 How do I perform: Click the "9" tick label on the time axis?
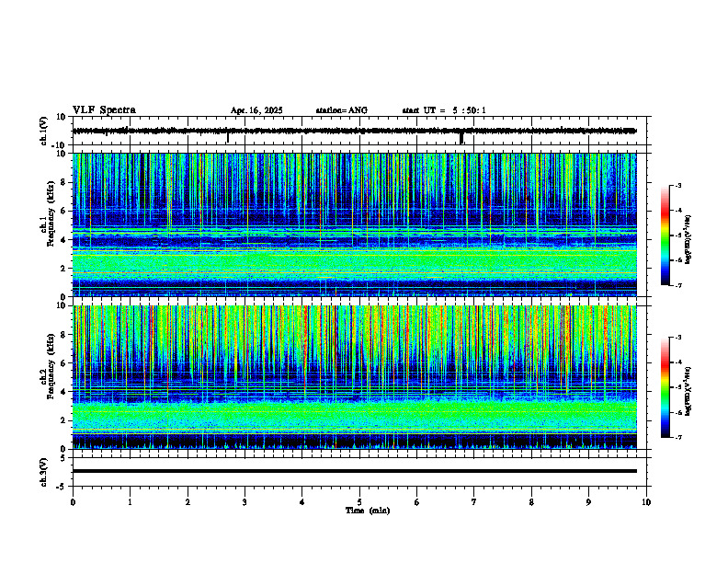point(588,502)
